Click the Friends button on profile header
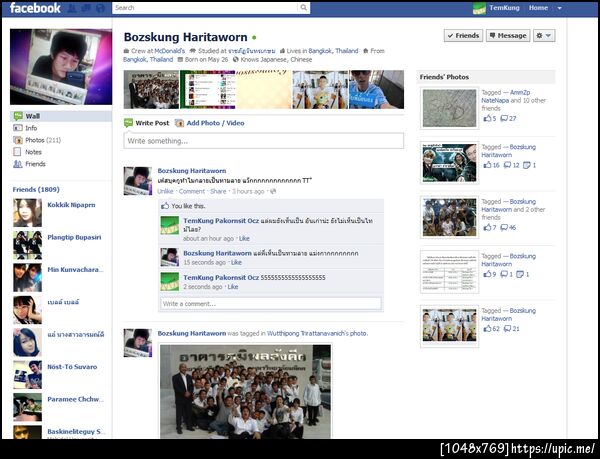 [x=463, y=36]
